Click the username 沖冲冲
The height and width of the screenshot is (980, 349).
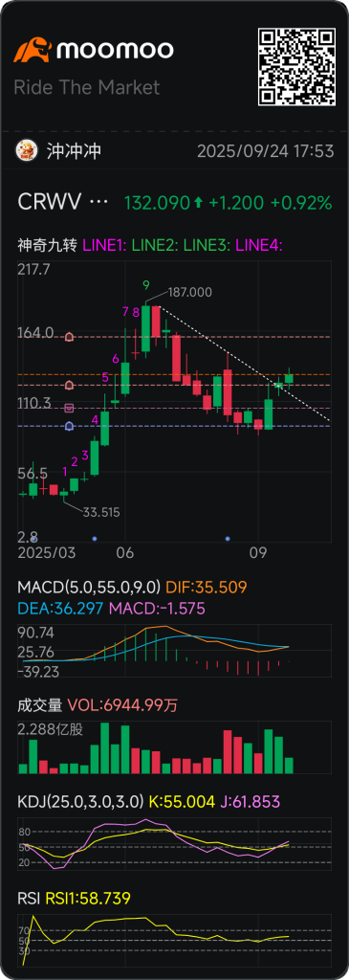(74, 151)
